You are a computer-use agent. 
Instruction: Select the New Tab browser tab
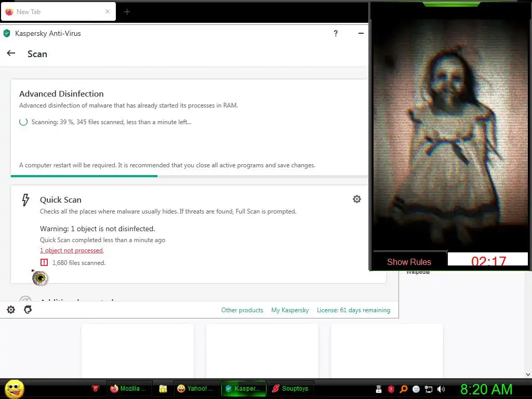point(58,12)
